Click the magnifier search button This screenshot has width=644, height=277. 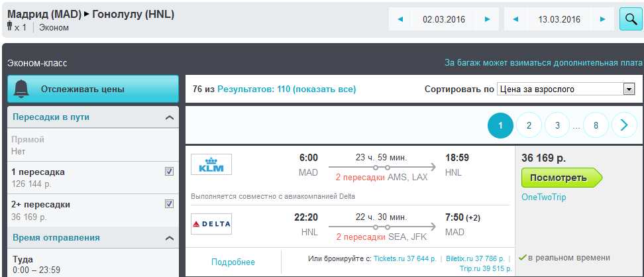click(630, 19)
